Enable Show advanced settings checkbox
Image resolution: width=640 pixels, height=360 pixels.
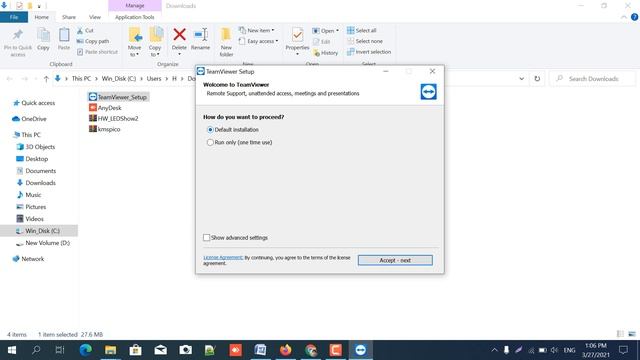pos(207,238)
